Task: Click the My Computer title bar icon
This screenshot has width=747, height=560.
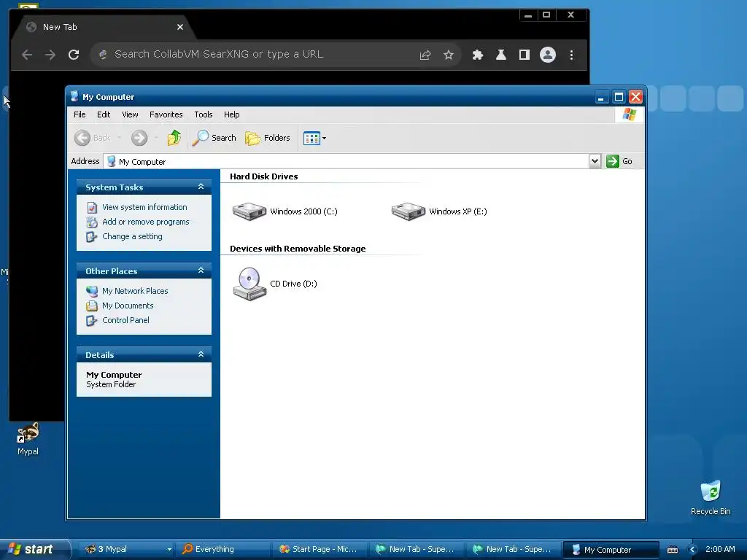Action: pyautogui.click(x=74, y=97)
